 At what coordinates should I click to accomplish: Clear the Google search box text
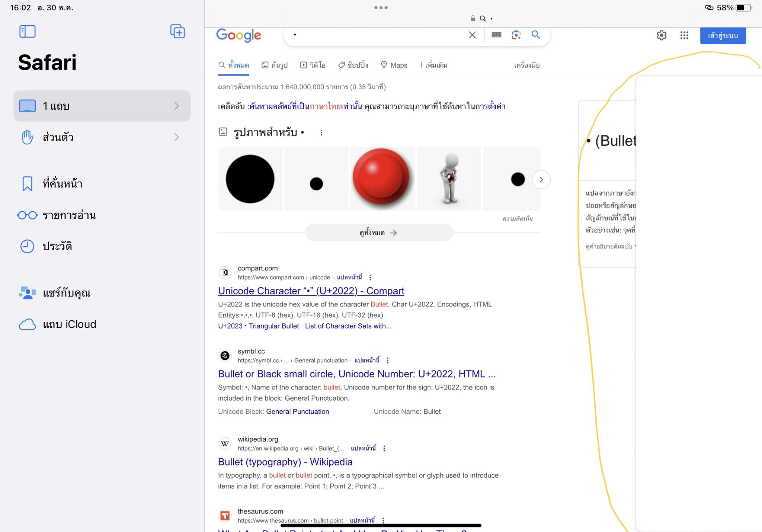point(472,35)
